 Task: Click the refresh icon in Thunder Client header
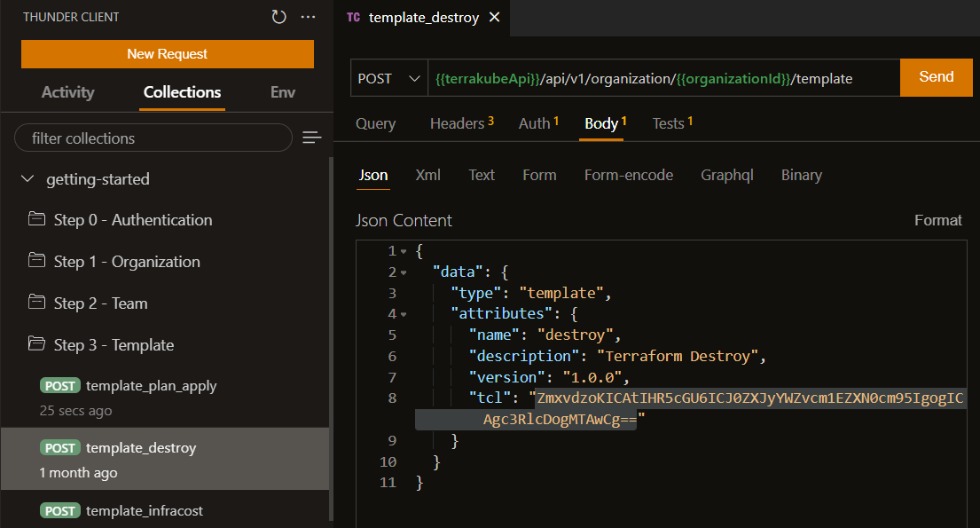tap(278, 17)
